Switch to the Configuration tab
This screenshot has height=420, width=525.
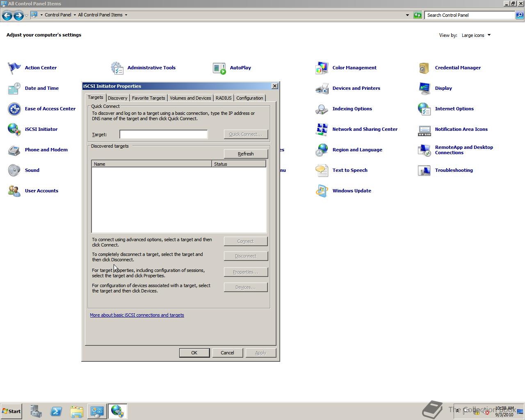point(249,98)
